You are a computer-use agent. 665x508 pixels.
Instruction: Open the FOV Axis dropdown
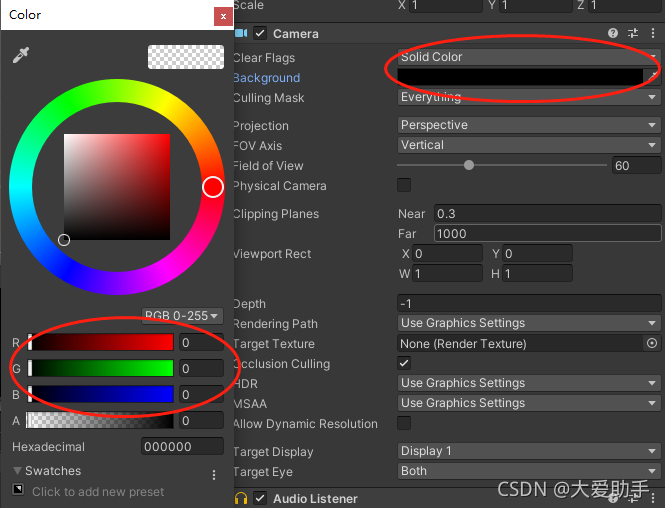(529, 145)
